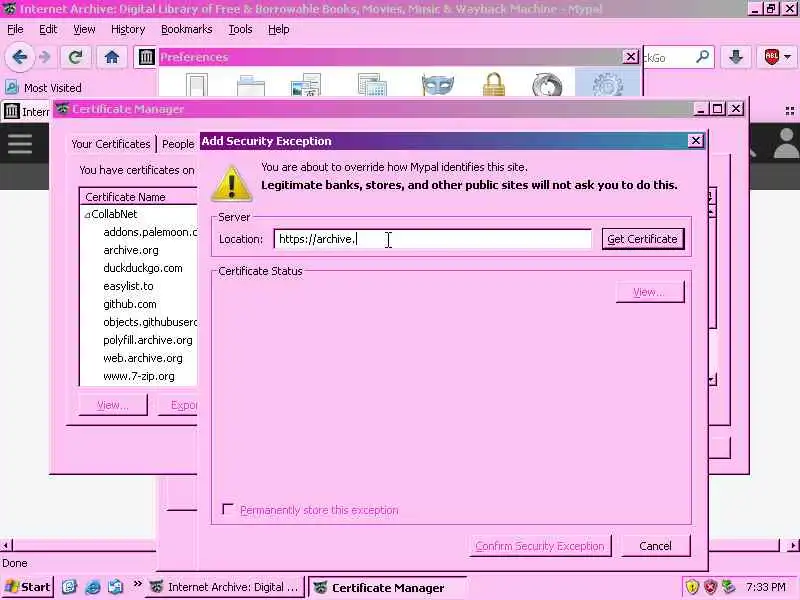Open the History menu
This screenshot has height=600, width=800.
point(128,30)
